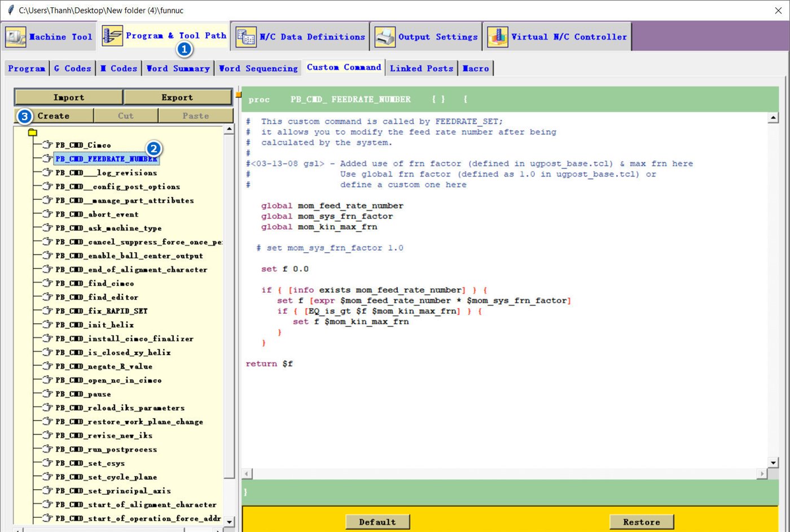Open the N/C Data Definitions tab

[x=301, y=37]
